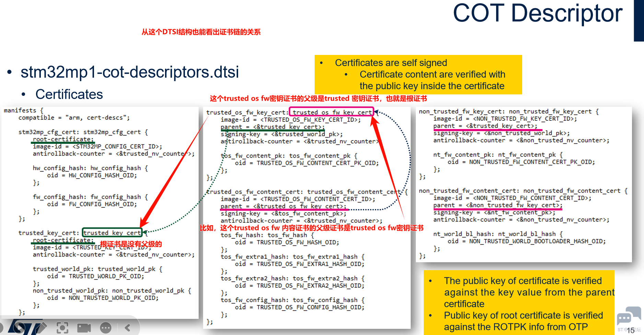Viewport: 644px width, 335px height.
Task: Select "non_trusted_fw_key_cert: non_trusted_fw_key_cert {" line
Action: click(509, 112)
